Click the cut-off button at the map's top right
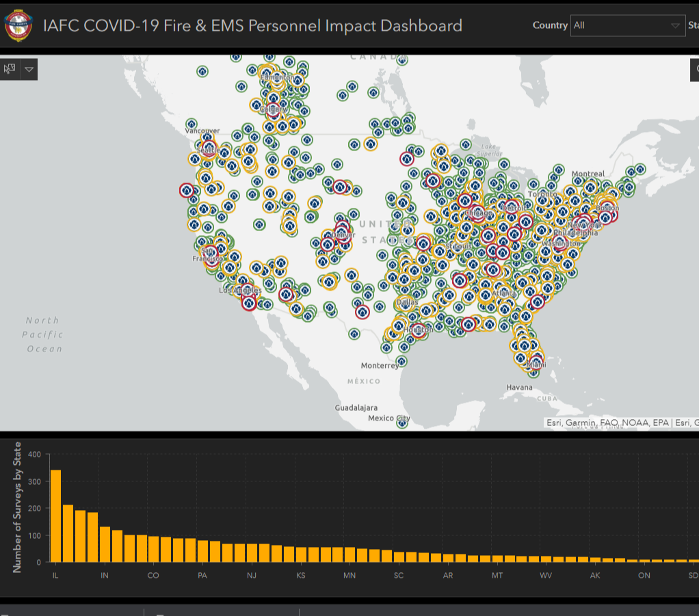This screenshot has width=699, height=616. pos(694,69)
